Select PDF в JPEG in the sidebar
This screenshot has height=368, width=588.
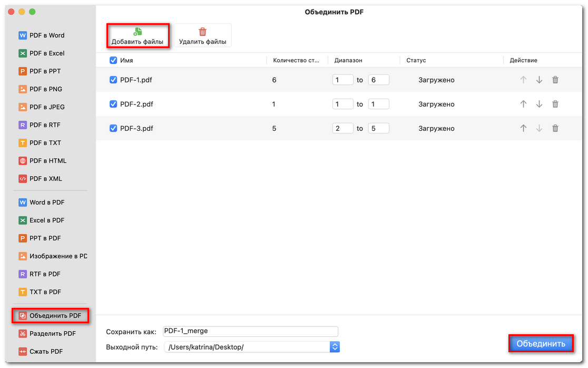point(43,107)
